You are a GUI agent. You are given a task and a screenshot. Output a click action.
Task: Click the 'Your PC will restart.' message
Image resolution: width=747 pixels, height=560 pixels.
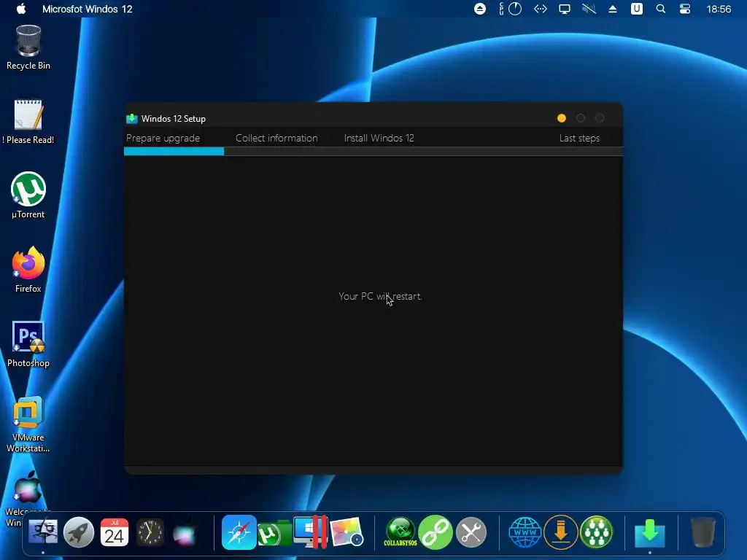tap(380, 296)
